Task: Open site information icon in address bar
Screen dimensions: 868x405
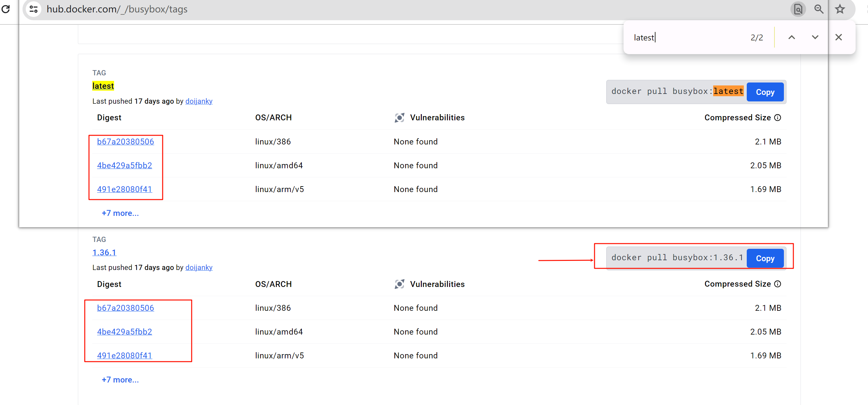Action: coord(34,9)
